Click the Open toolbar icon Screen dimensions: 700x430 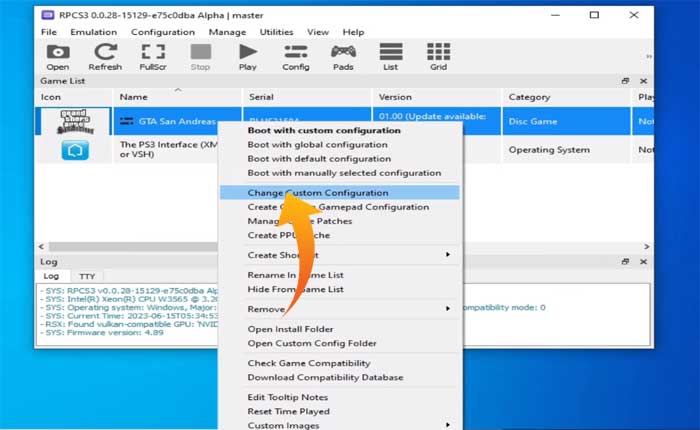(x=57, y=56)
